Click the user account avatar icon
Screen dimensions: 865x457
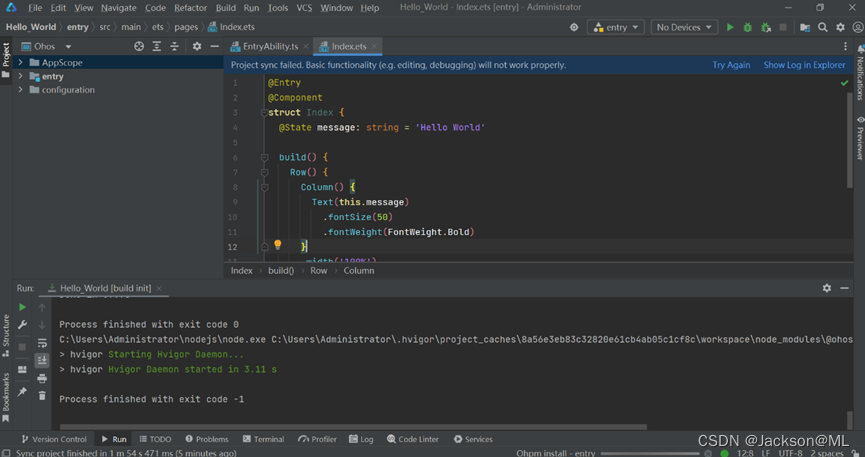point(858,27)
